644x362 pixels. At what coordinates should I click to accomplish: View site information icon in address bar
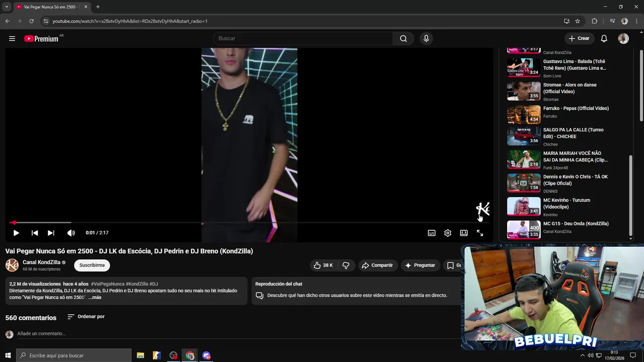click(x=46, y=21)
